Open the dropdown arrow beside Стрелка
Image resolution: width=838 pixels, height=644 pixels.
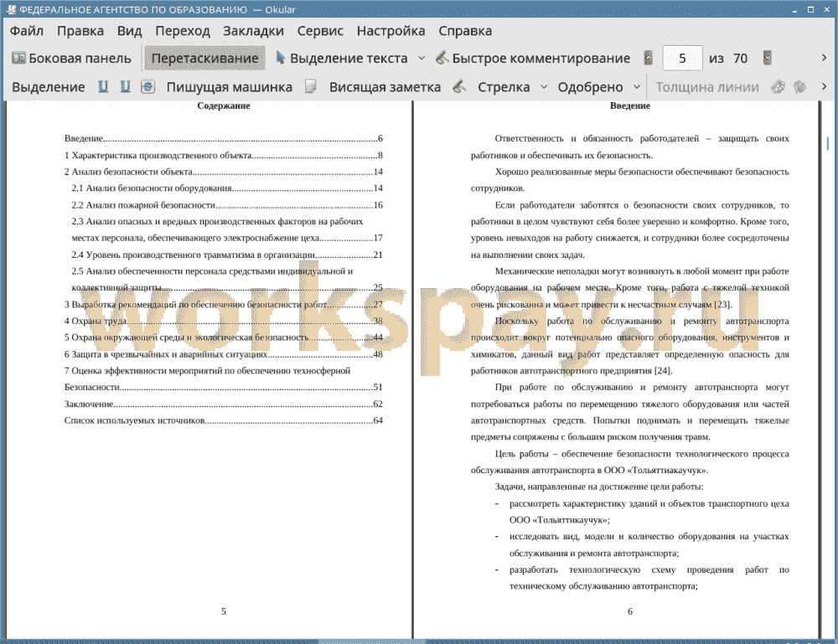[544, 87]
